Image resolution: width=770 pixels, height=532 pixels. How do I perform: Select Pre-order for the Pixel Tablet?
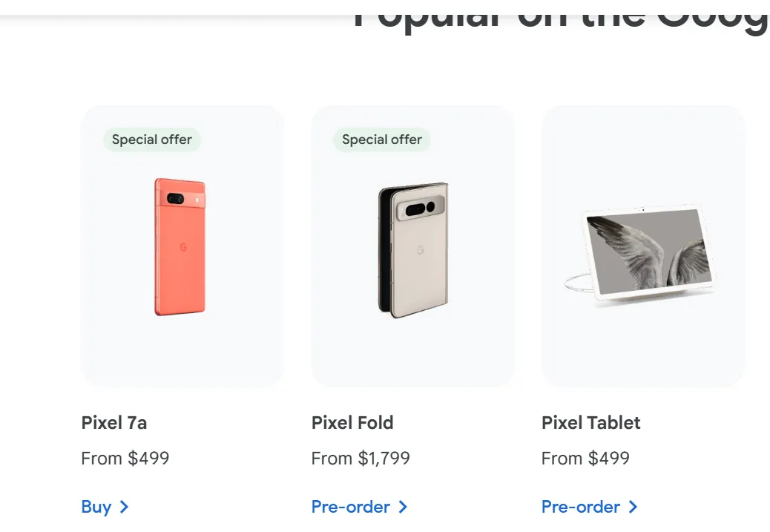coord(581,507)
